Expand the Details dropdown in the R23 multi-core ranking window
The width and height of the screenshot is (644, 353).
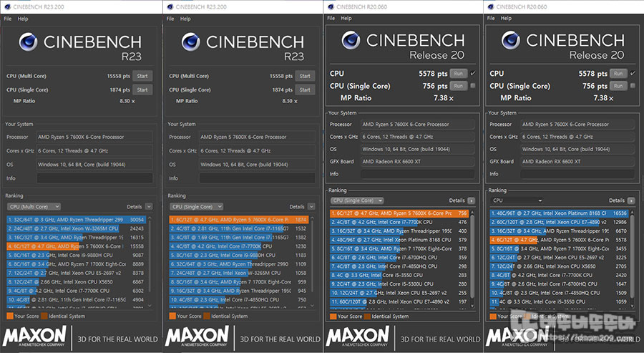tap(149, 207)
